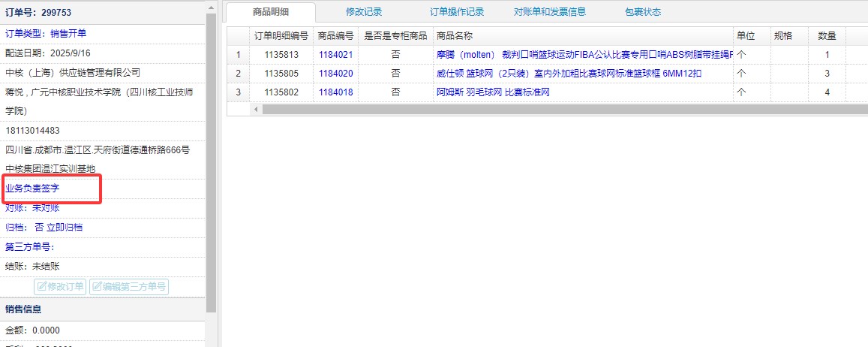Click the 立即归档 link
This screenshot has height=347, width=868.
point(64,228)
